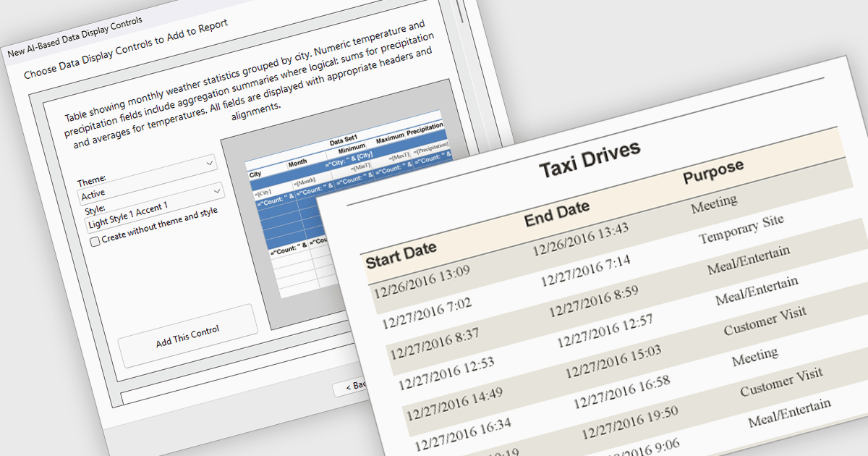
Task: Click end date '12/27/2016 8:59'
Action: tap(594, 300)
